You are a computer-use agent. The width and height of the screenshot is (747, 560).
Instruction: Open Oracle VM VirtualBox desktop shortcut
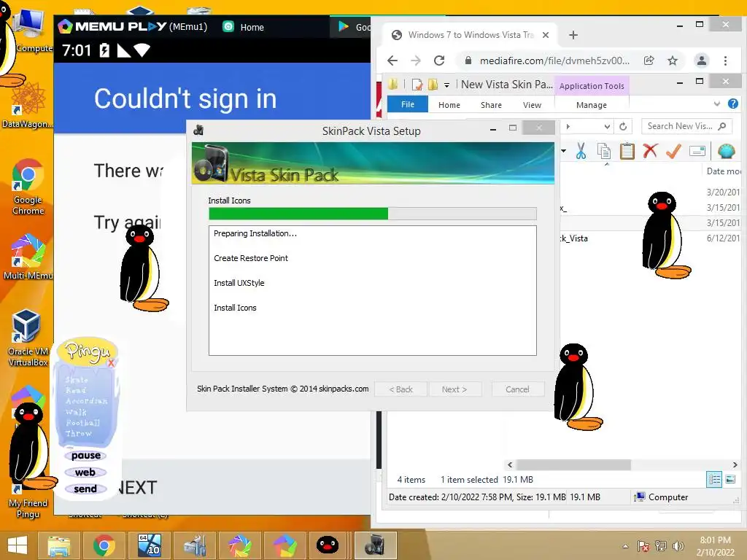(28, 338)
